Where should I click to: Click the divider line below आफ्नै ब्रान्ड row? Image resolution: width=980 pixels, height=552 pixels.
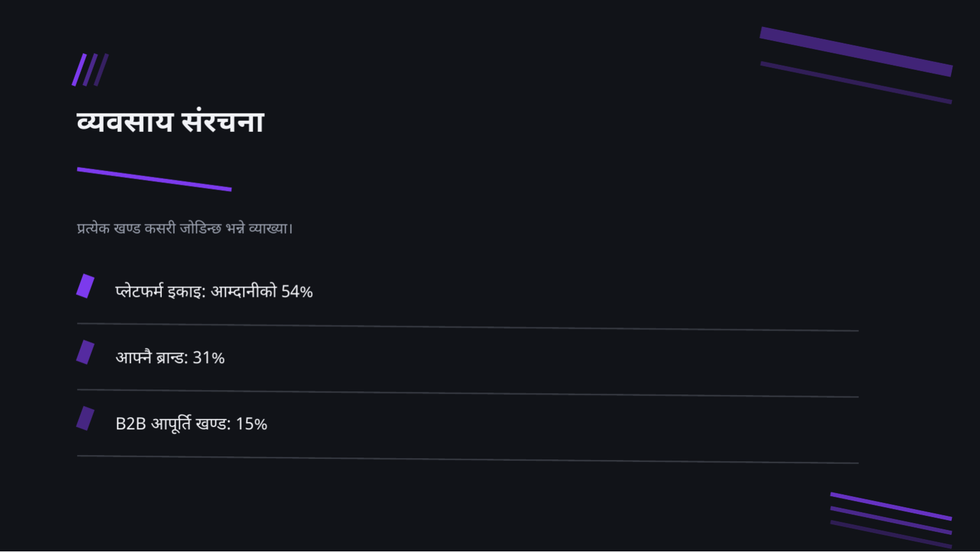click(x=467, y=393)
